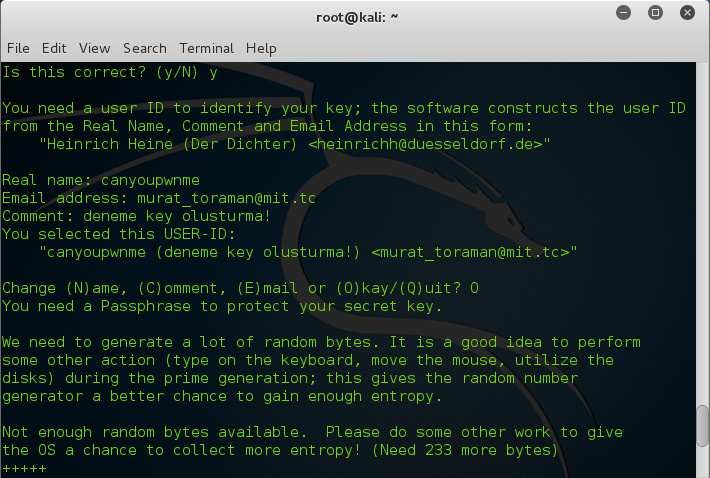Open the Terminal menu
This screenshot has width=710, height=478.
(x=205, y=48)
